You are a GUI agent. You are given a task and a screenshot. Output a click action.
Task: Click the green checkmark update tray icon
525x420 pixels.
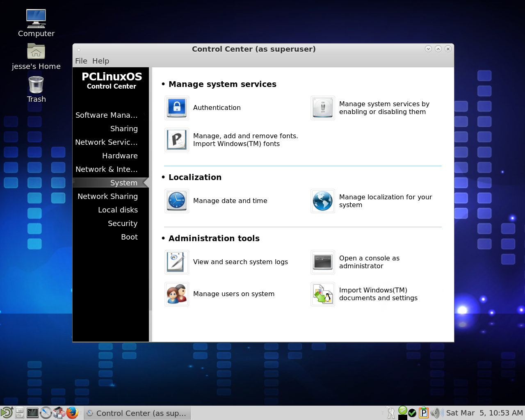(x=412, y=413)
